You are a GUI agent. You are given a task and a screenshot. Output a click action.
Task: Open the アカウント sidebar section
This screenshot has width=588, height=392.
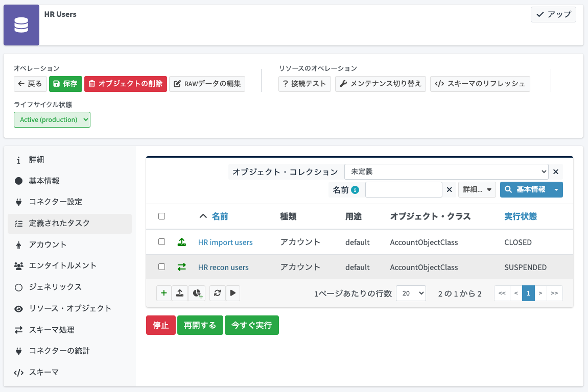click(x=70, y=244)
